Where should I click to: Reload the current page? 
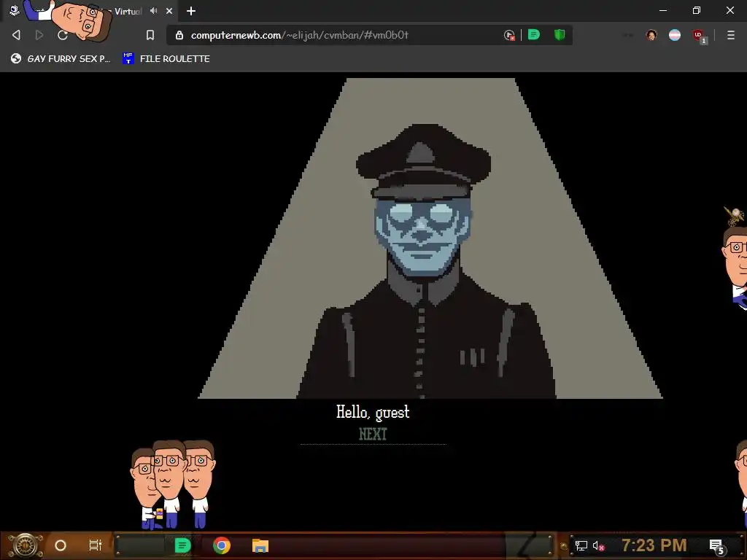63,35
